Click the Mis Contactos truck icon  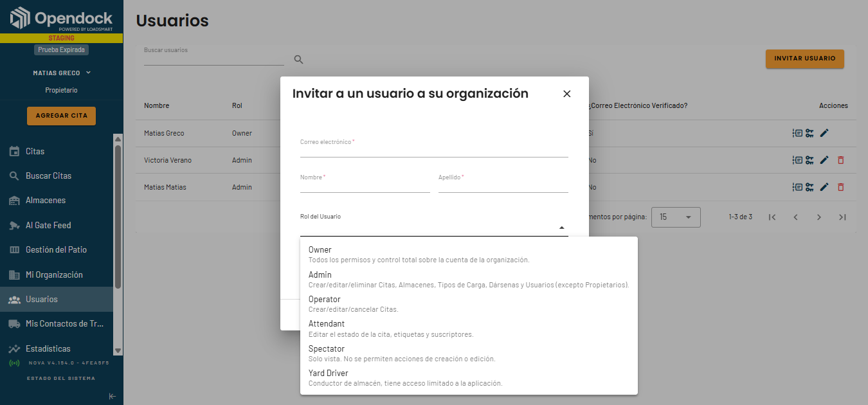click(14, 324)
